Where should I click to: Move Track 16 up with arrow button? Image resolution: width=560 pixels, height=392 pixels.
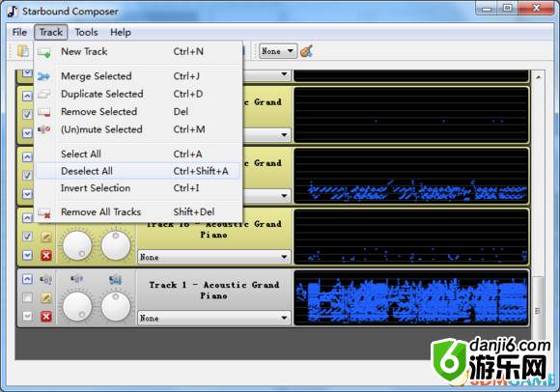(27, 218)
